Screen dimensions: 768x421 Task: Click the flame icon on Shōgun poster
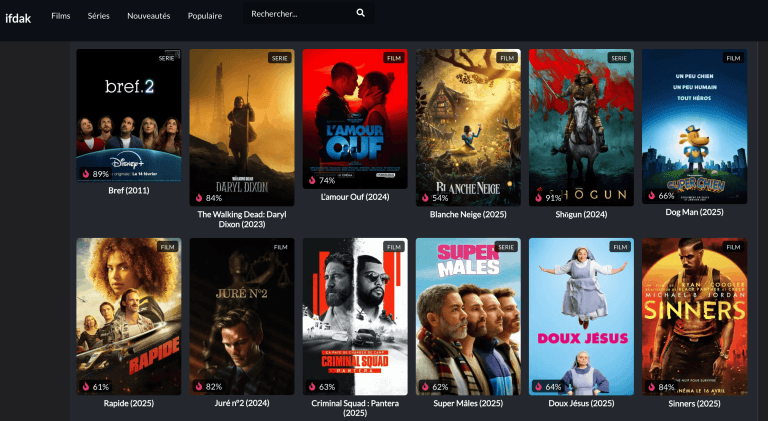[539, 197]
